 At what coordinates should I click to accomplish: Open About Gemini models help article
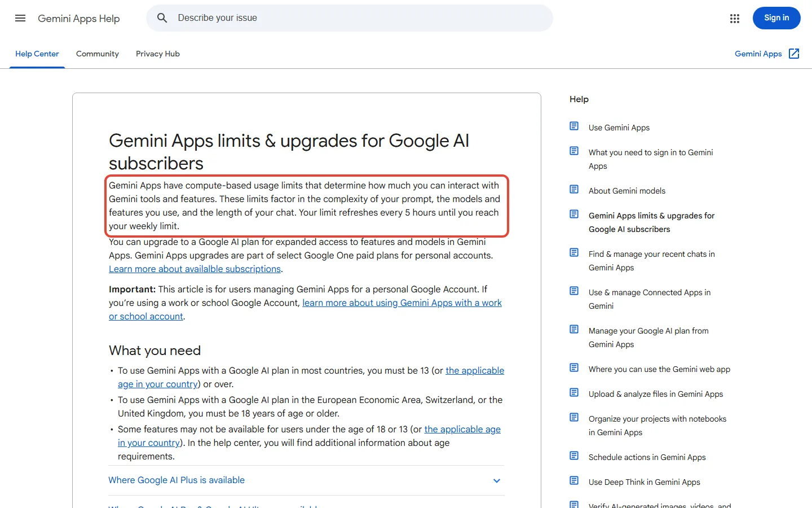coord(627,191)
